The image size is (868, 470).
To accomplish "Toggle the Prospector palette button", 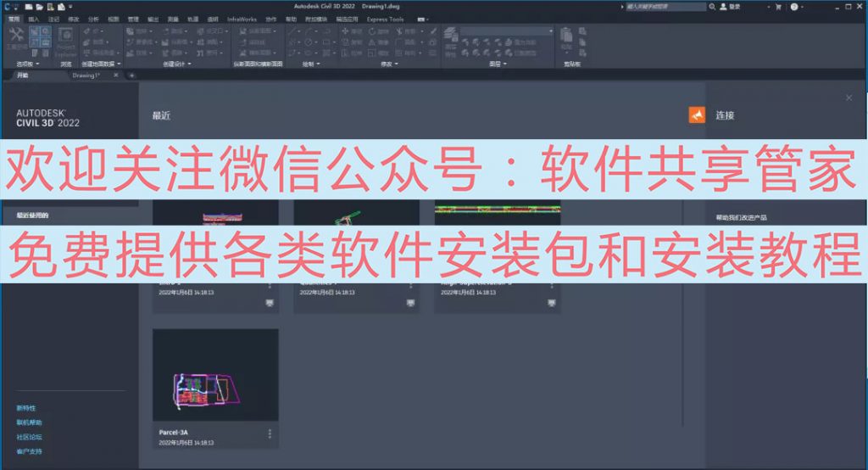I will click(34, 31).
